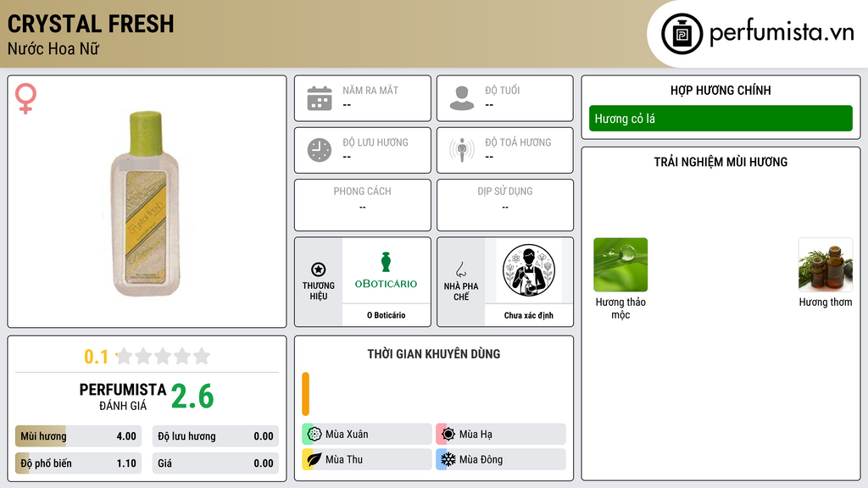The image size is (868, 488).
Task: Open the Chưa xác định perfumer illustration
Action: 529,271
